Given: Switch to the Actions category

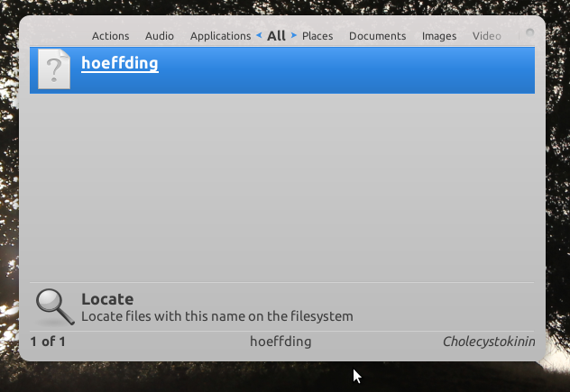Looking at the screenshot, I should click(111, 36).
